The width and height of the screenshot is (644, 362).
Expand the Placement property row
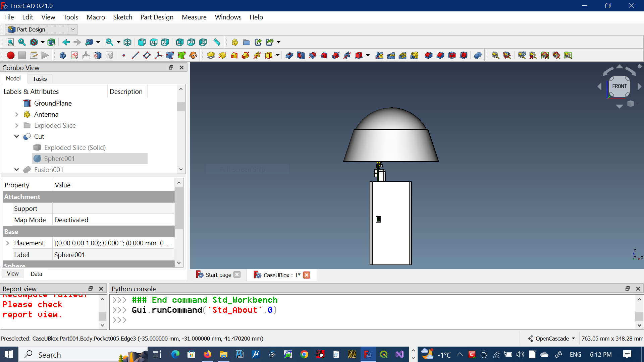point(8,243)
